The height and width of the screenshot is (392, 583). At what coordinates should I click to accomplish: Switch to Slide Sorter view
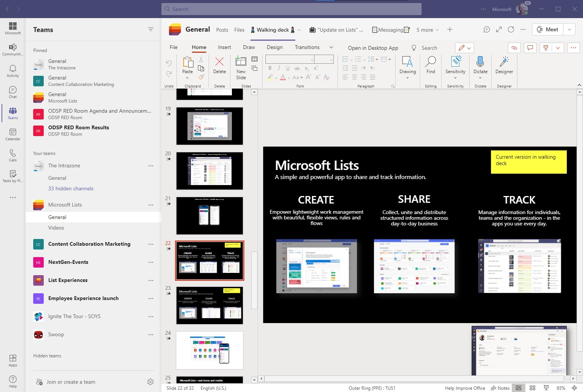pyautogui.click(x=532, y=388)
